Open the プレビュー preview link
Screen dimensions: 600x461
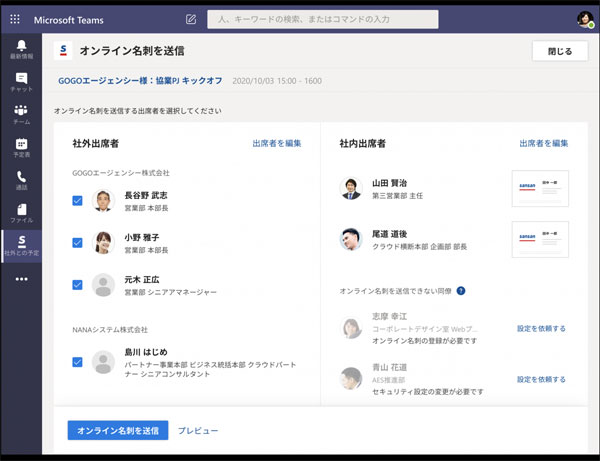point(197,430)
